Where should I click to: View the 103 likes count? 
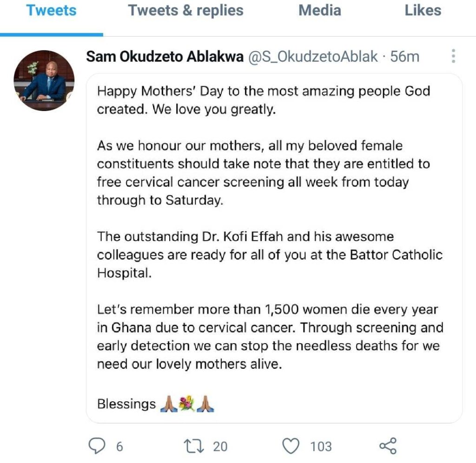(321, 447)
